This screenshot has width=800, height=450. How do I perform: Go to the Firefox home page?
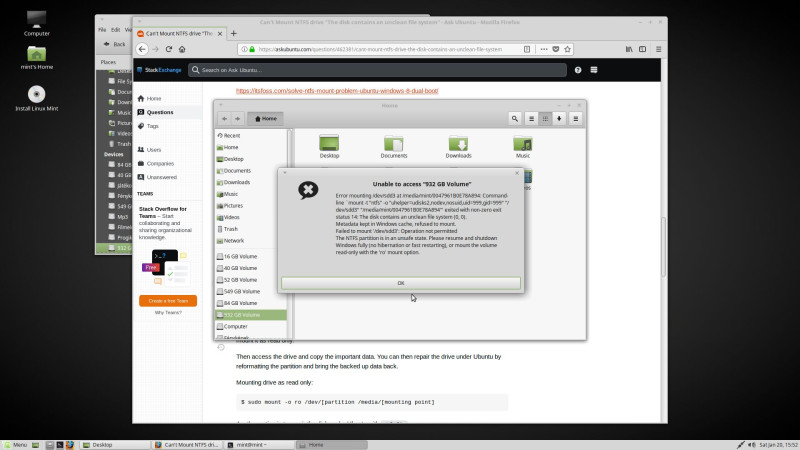(182, 49)
